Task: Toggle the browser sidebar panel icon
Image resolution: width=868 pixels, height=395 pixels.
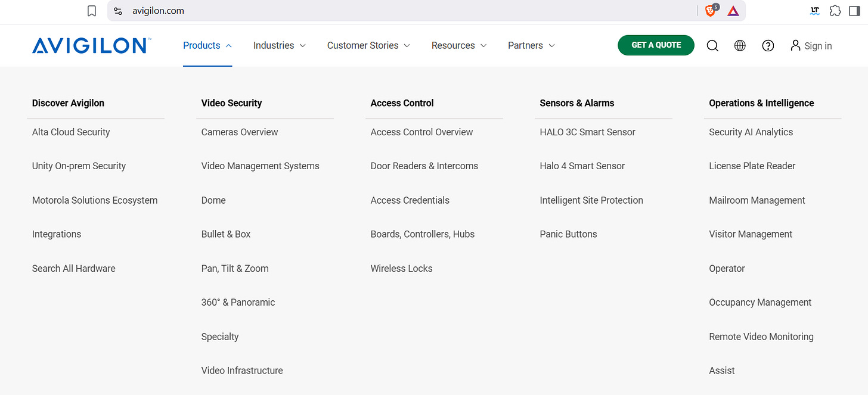Action: [x=854, y=11]
